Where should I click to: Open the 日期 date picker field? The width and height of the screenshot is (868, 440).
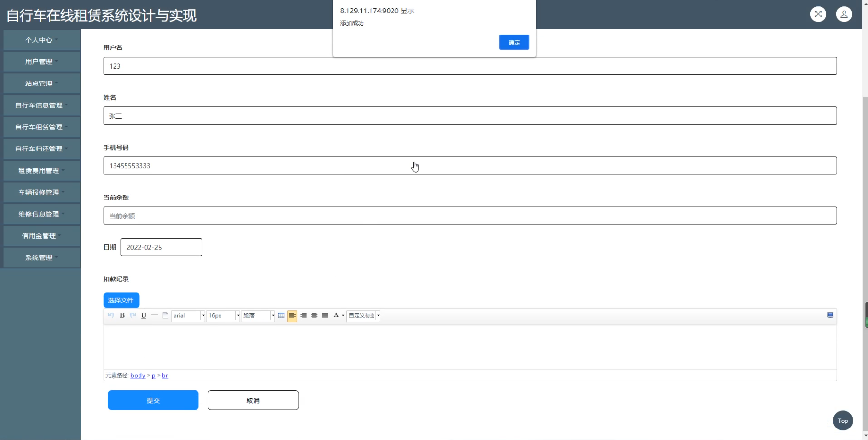tap(162, 247)
